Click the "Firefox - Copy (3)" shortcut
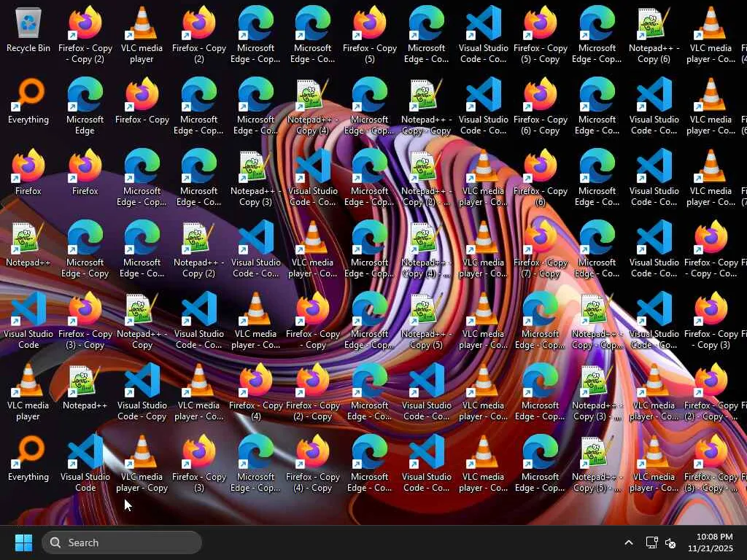This screenshot has height=560, width=747. click(x=199, y=464)
